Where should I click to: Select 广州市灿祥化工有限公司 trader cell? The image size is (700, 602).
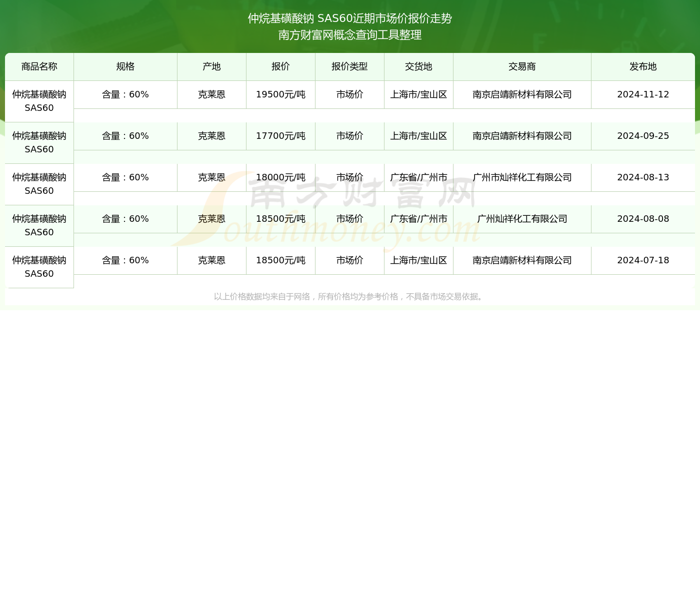[x=522, y=177]
